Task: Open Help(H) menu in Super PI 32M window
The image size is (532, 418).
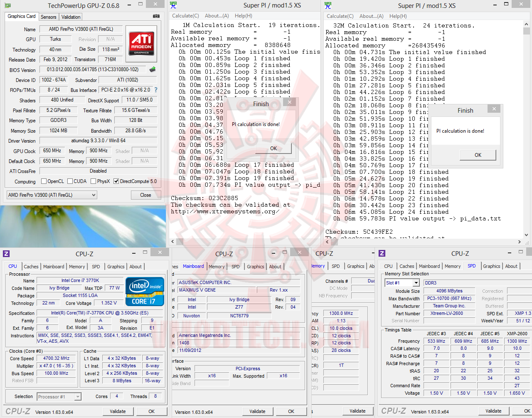Action: coord(398,16)
